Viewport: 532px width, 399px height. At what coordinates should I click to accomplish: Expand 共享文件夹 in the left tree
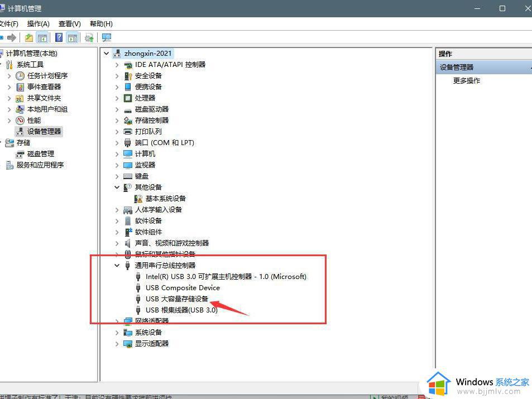pyautogui.click(x=9, y=98)
